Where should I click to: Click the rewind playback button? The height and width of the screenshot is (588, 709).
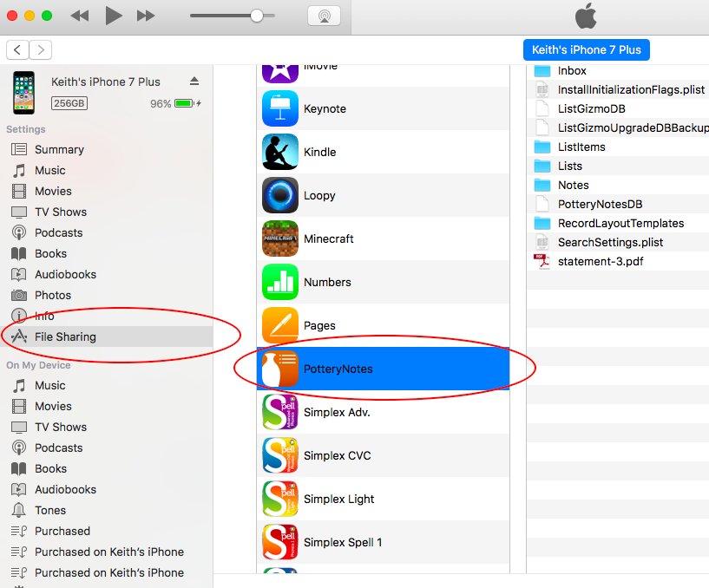(80, 16)
